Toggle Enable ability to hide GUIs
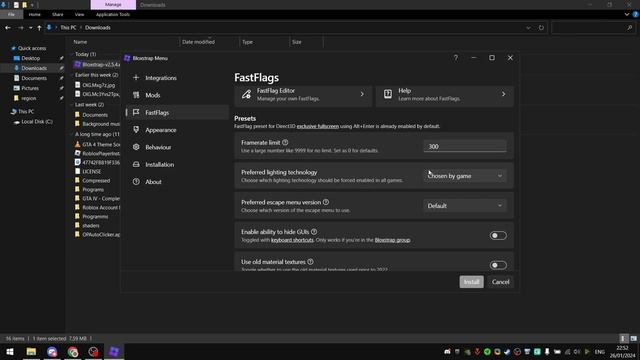The width and height of the screenshot is (640, 360). [498, 236]
